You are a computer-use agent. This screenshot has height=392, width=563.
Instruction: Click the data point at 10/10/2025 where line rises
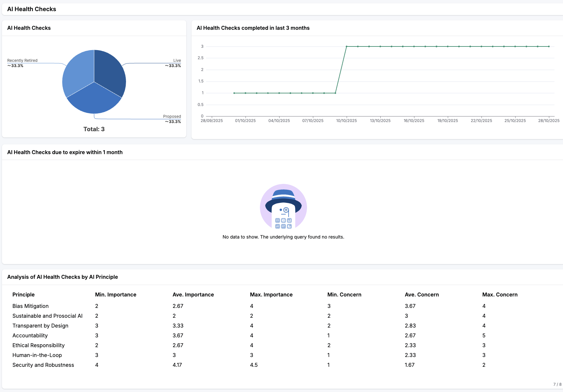[x=347, y=46]
